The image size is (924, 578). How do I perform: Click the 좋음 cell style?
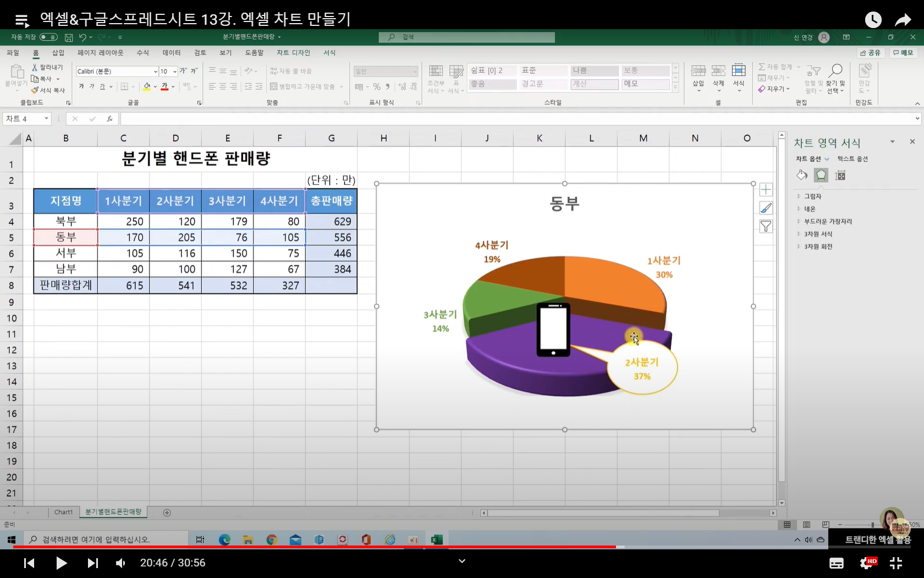coord(492,84)
